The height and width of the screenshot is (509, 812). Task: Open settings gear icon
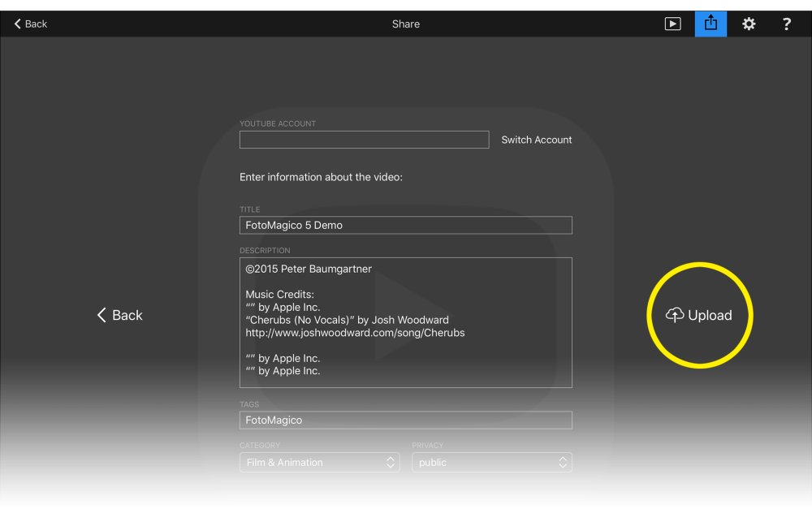749,24
